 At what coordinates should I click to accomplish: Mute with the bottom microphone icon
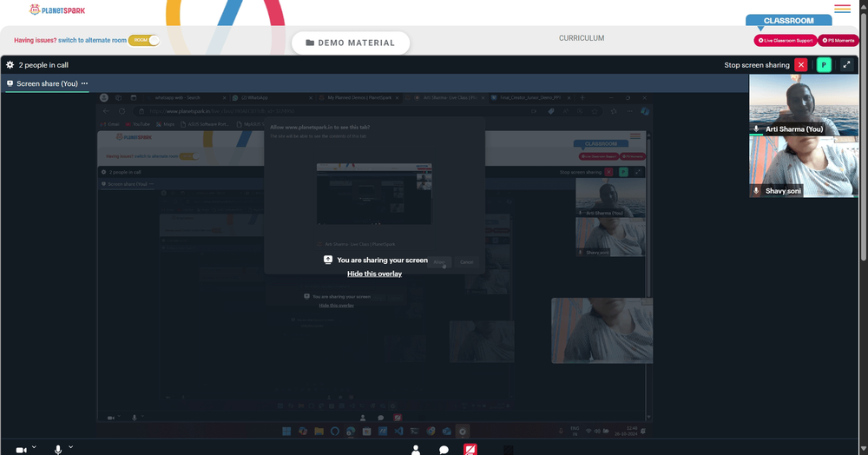pyautogui.click(x=58, y=450)
